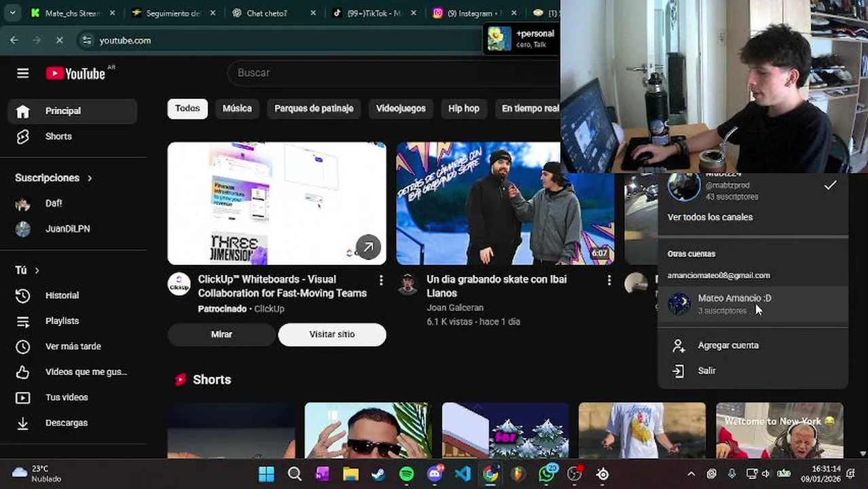Open the YouTube hamburger guide menu
This screenshot has width=868, height=489.
click(x=23, y=73)
